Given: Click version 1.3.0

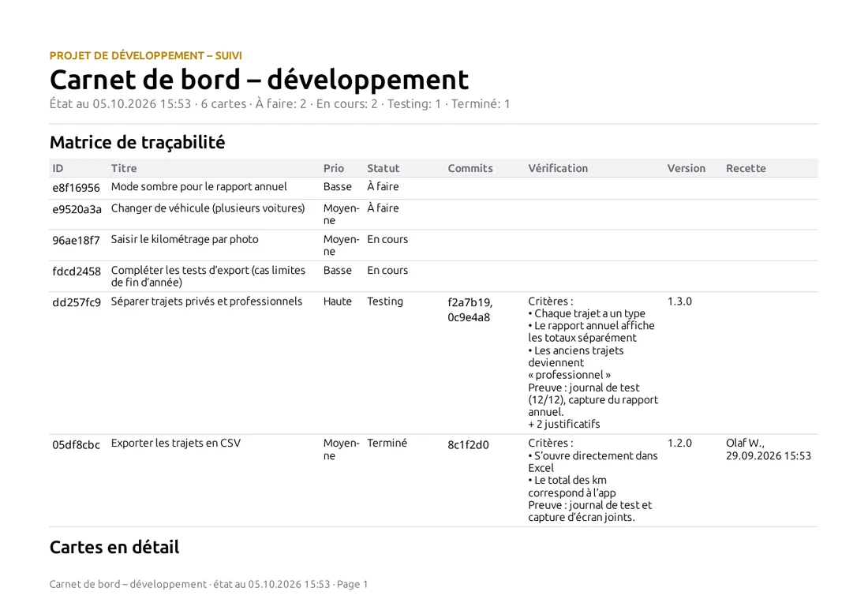Looking at the screenshot, I should 679,301.
